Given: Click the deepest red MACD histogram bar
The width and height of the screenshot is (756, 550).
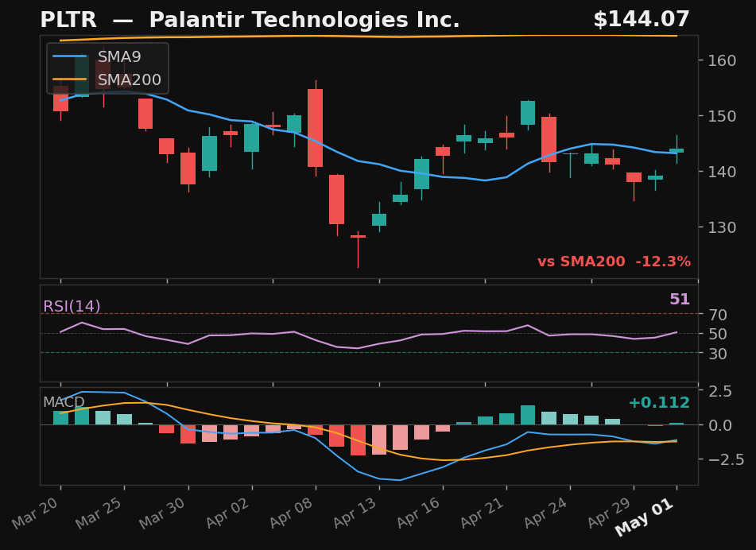Looking at the screenshot, I should [358, 440].
